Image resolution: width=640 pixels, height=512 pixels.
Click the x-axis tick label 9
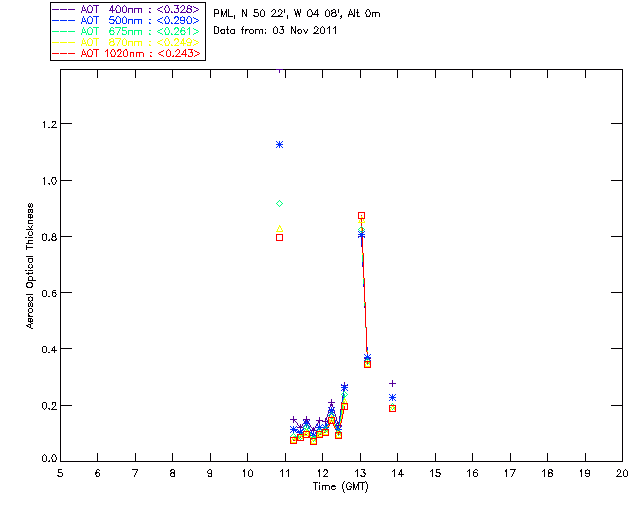tap(210, 473)
